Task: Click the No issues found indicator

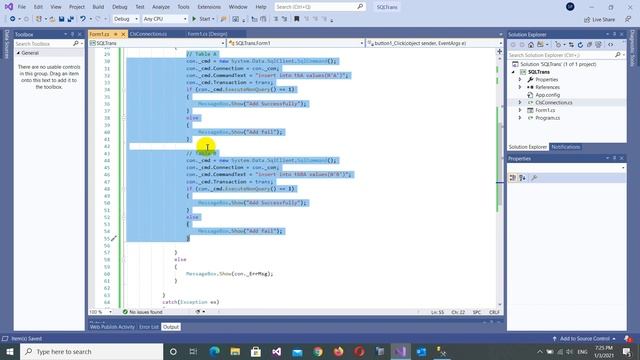Action: [x=143, y=312]
